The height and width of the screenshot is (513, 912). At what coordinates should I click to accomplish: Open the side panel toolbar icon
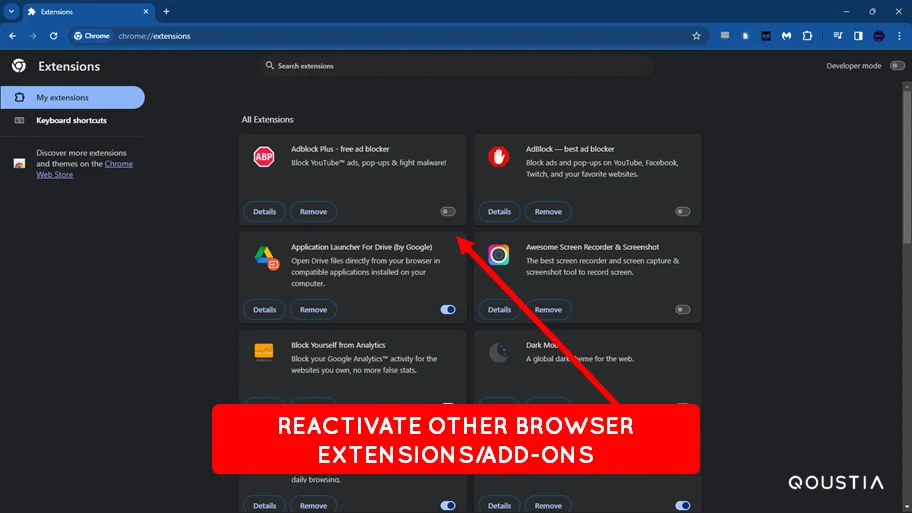click(x=858, y=36)
